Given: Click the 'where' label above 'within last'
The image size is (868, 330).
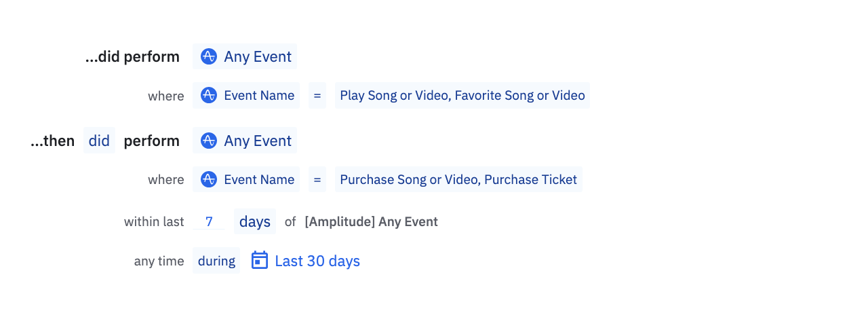Looking at the screenshot, I should pos(166,179).
